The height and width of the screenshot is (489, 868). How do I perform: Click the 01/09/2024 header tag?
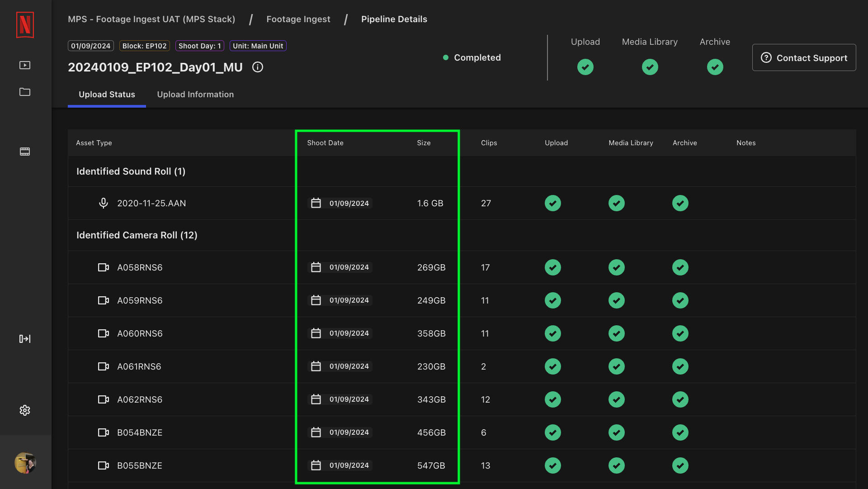click(91, 46)
